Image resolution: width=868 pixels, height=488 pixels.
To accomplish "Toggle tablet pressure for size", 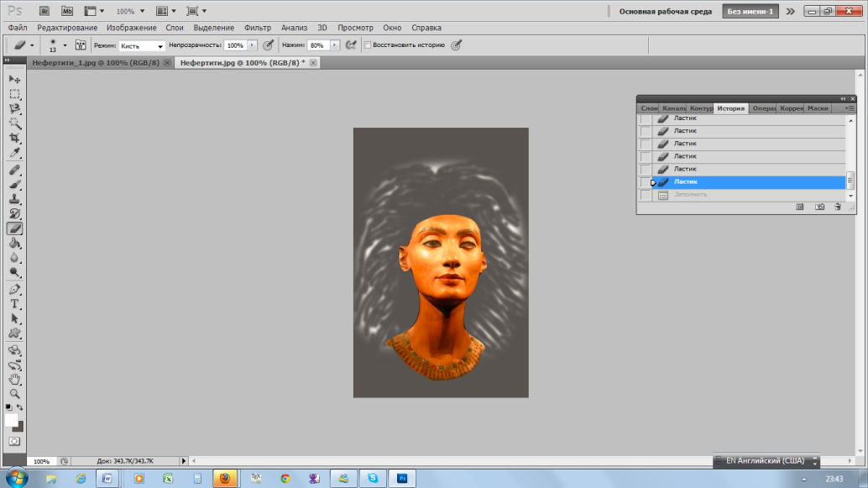I will click(456, 45).
